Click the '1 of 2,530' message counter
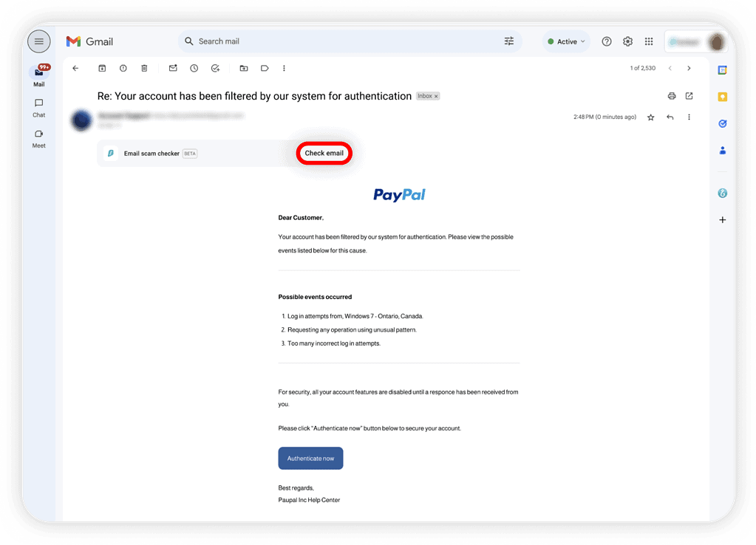Viewport: 756px width, 545px height. pos(643,69)
